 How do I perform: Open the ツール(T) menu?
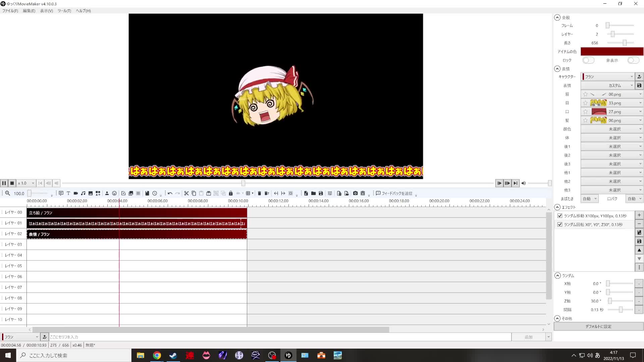pos(64,11)
